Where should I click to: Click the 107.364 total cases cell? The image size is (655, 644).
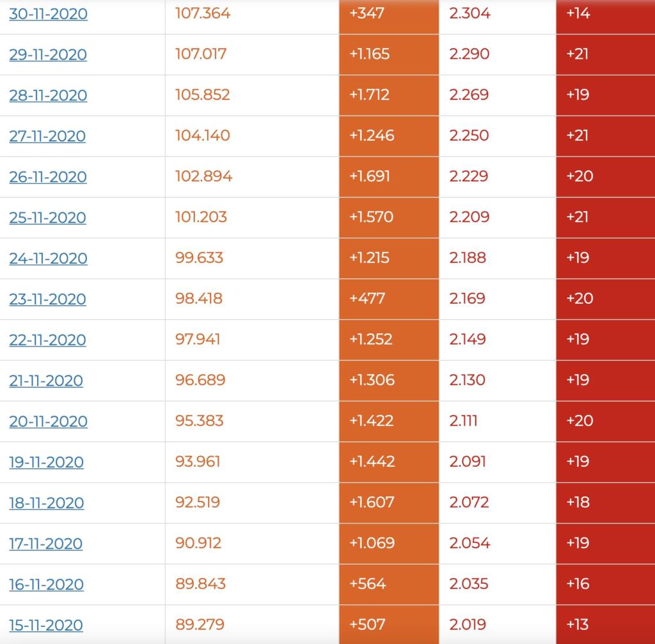click(x=203, y=13)
